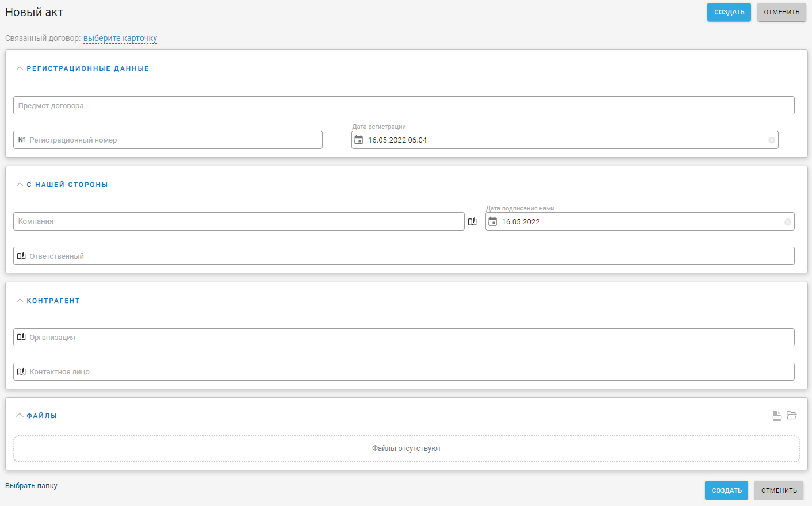Click the top Создать button
Screen dimensions: 812x506
pos(729,12)
